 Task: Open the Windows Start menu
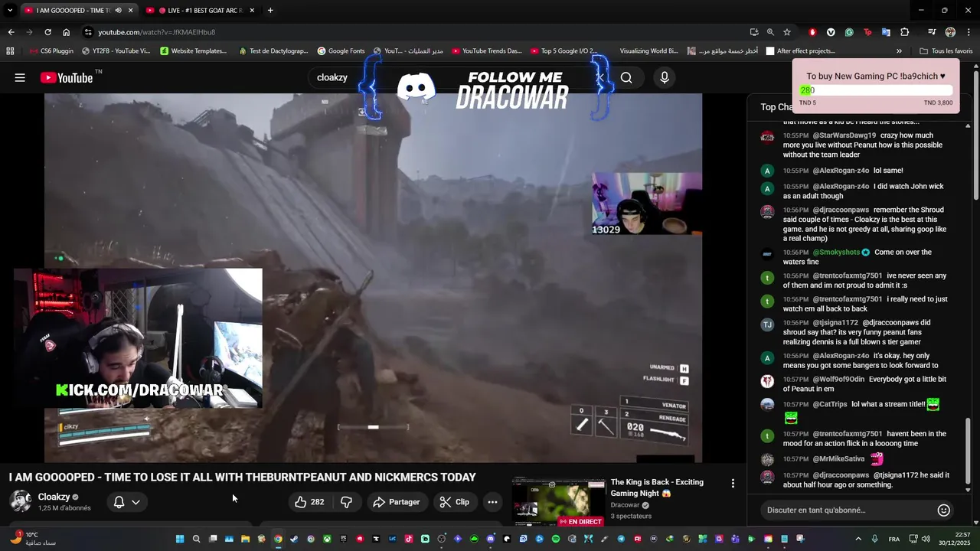(180, 539)
